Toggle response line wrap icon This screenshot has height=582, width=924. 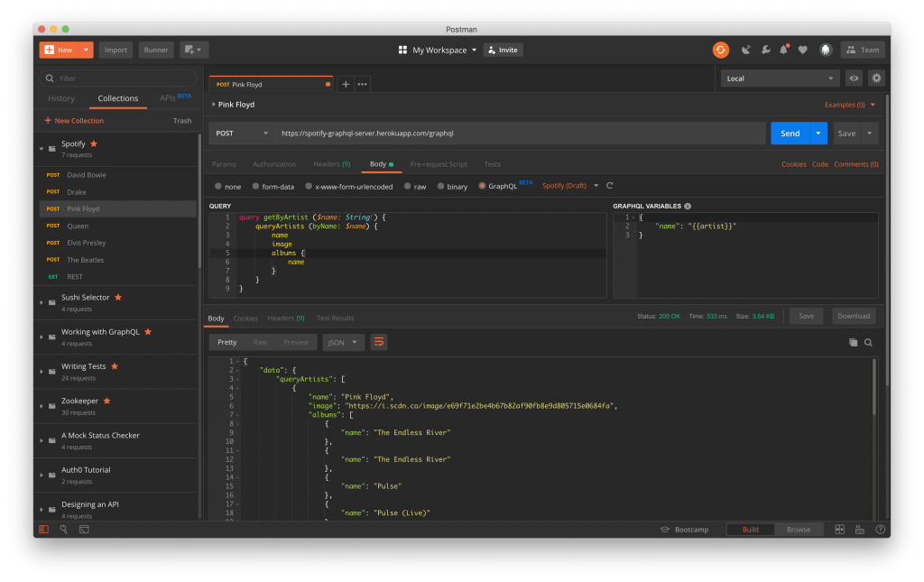click(x=378, y=342)
